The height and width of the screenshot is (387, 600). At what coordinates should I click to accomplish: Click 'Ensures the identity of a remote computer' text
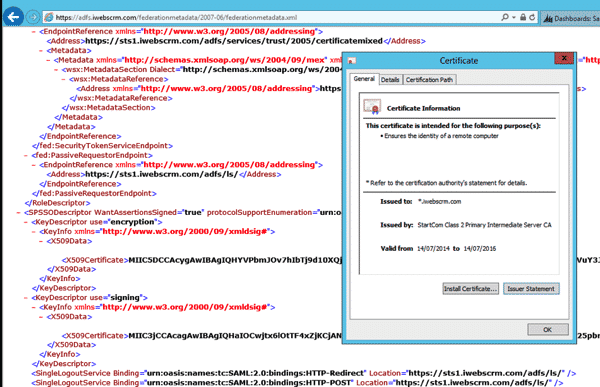click(x=441, y=136)
